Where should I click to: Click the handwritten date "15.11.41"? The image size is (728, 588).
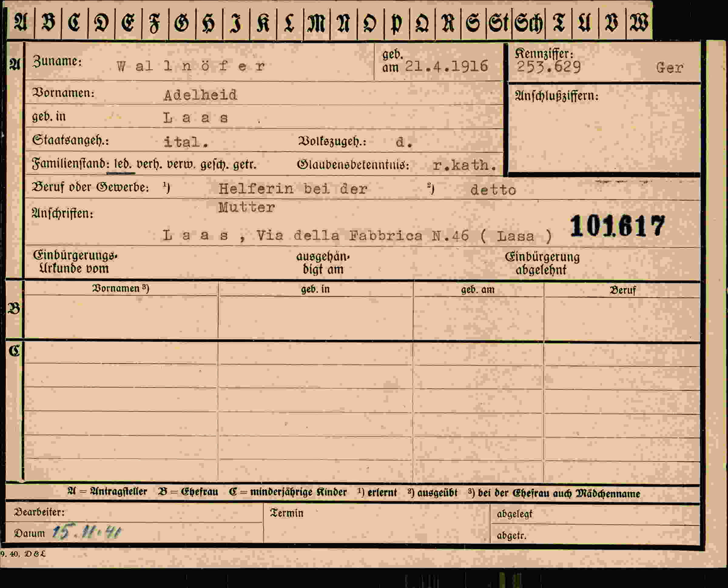87,532
